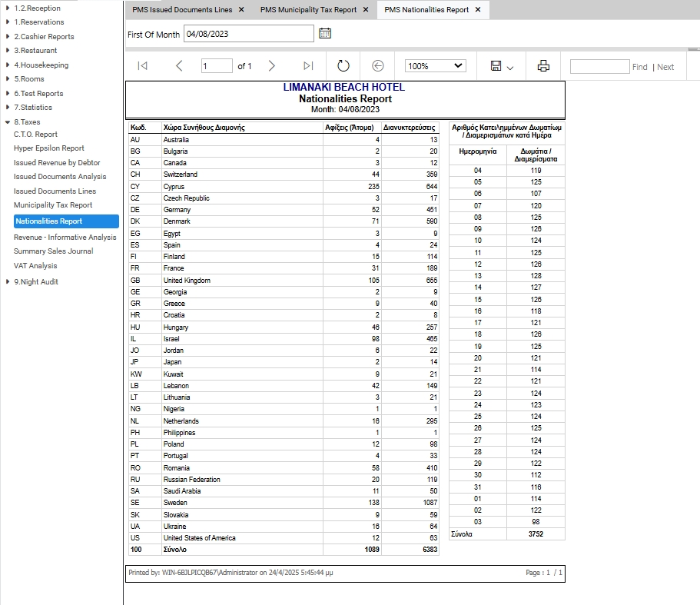Viewport: 700px width, 605px height.
Task: Expand the 6.Test Reports node
Action: tap(8, 93)
